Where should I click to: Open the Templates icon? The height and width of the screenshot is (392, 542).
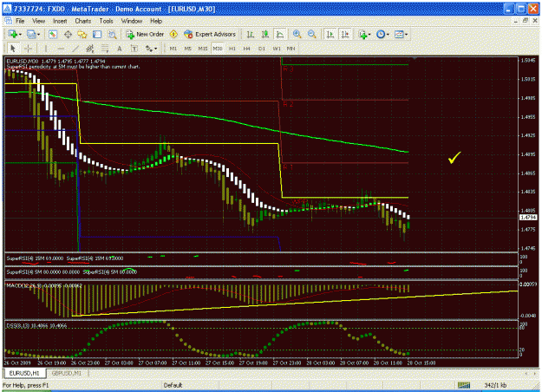399,34
